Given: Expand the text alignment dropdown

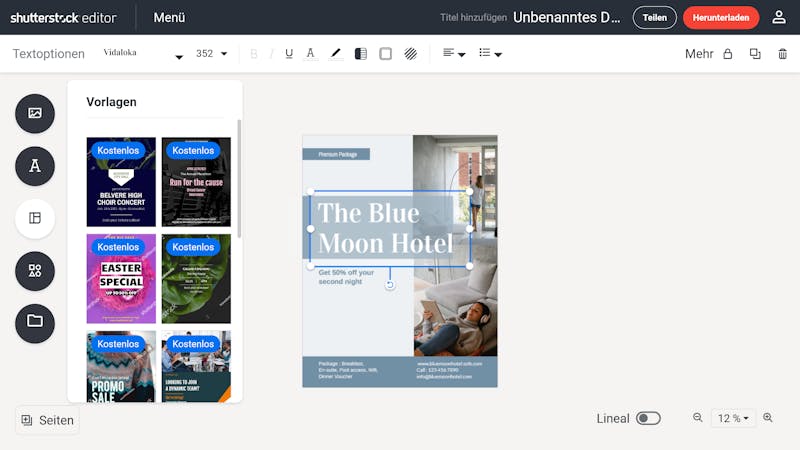Looking at the screenshot, I should 454,54.
